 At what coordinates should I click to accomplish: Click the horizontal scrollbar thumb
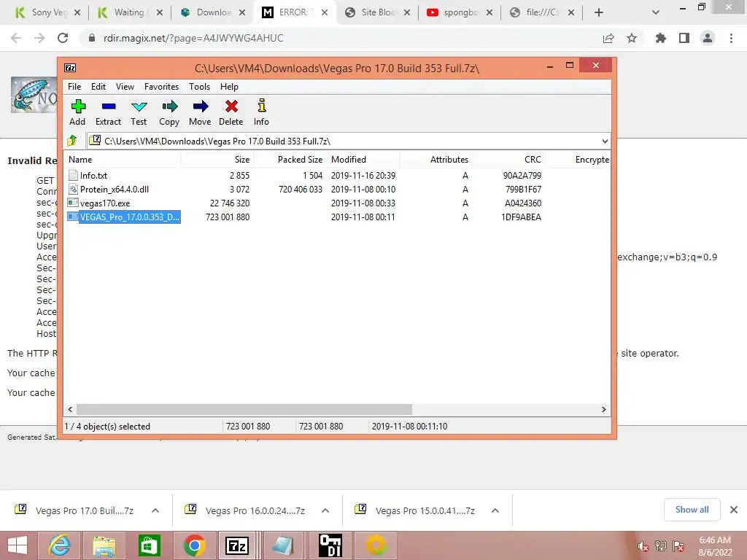244,410
